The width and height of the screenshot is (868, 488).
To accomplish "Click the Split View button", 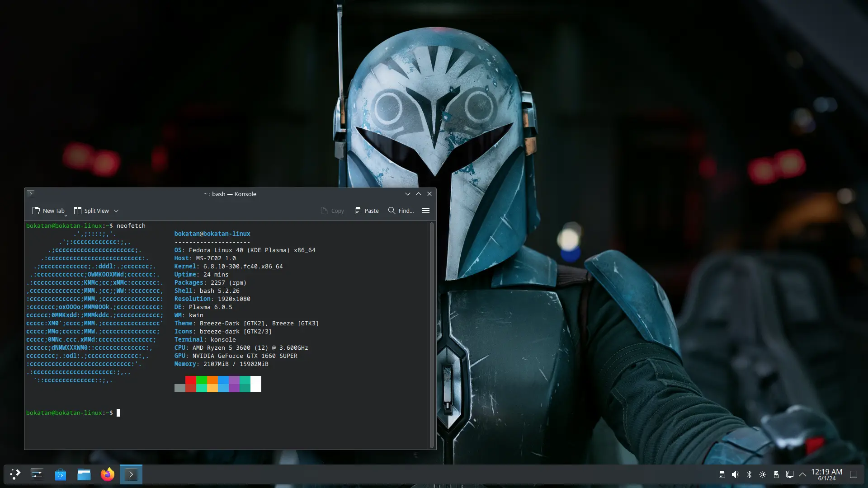I will tap(91, 211).
